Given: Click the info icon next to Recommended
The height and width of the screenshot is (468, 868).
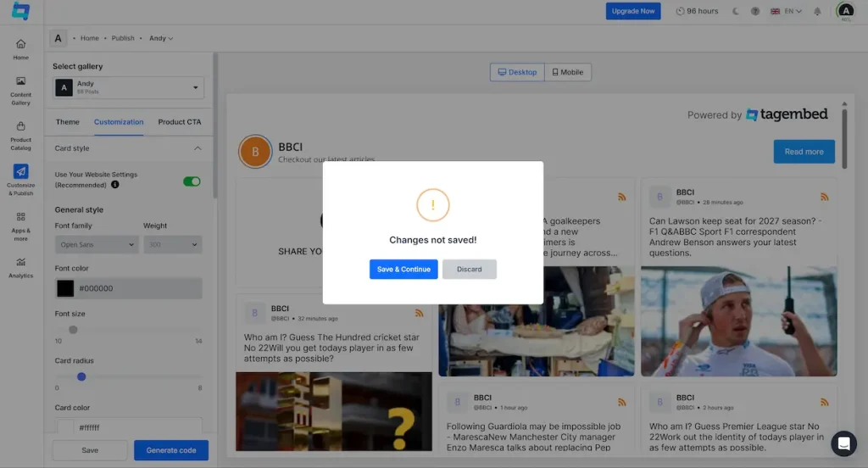Looking at the screenshot, I should tap(115, 185).
